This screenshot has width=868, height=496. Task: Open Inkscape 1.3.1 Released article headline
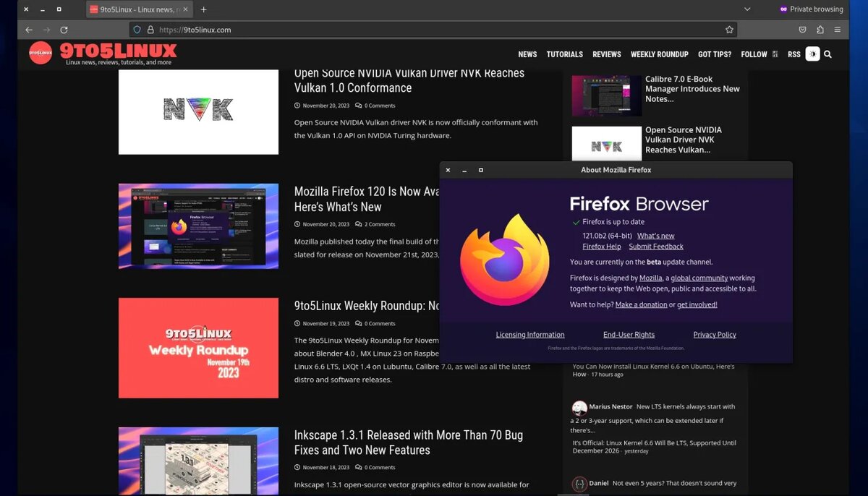pyautogui.click(x=409, y=442)
